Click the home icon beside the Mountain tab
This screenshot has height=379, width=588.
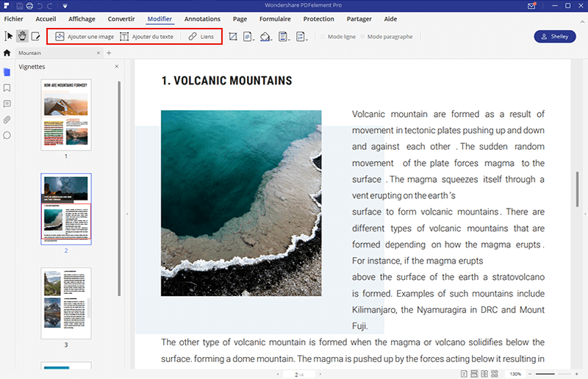click(7, 53)
